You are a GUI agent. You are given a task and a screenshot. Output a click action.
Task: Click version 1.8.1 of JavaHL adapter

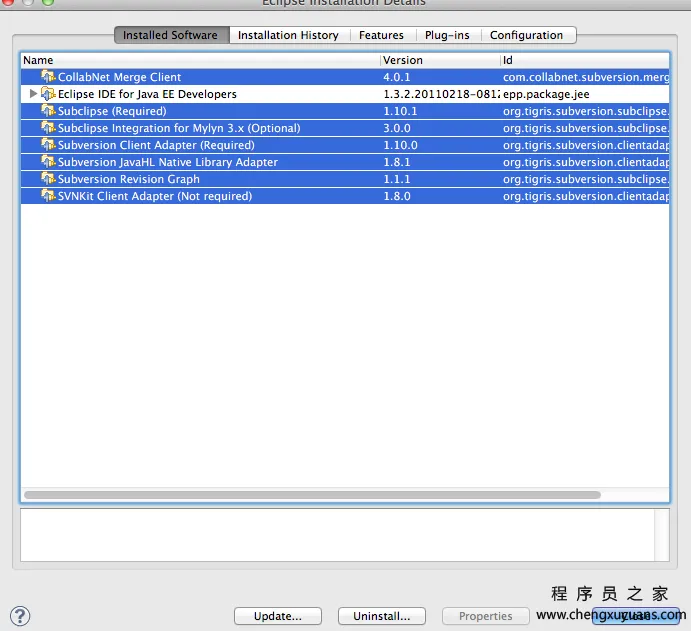397,162
